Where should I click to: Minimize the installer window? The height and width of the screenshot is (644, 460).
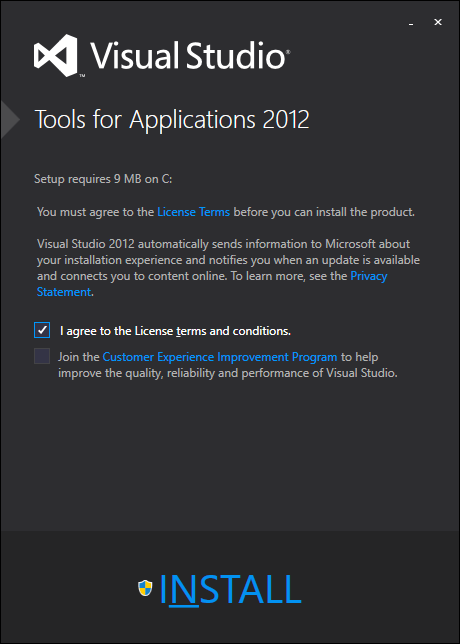coord(411,23)
